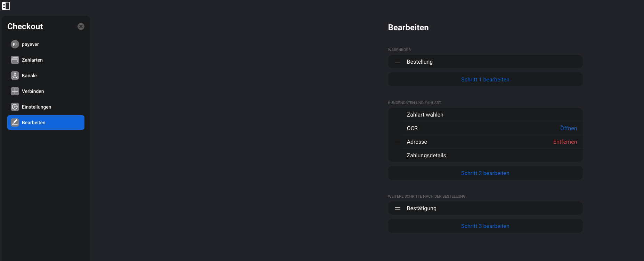Click the Kanäle channels icon
Image resolution: width=644 pixels, height=261 pixels.
(x=15, y=76)
